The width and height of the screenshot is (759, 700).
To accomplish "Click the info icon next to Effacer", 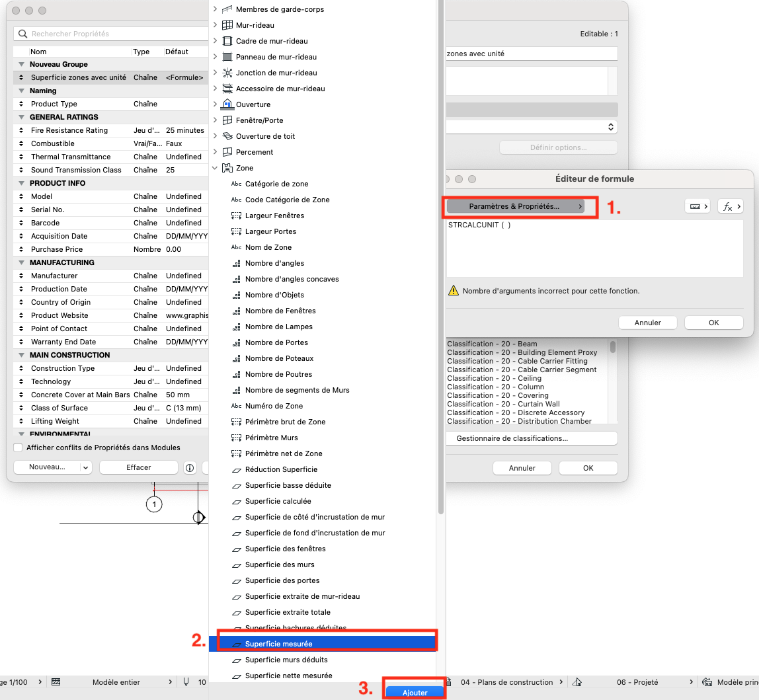I will pos(190,467).
